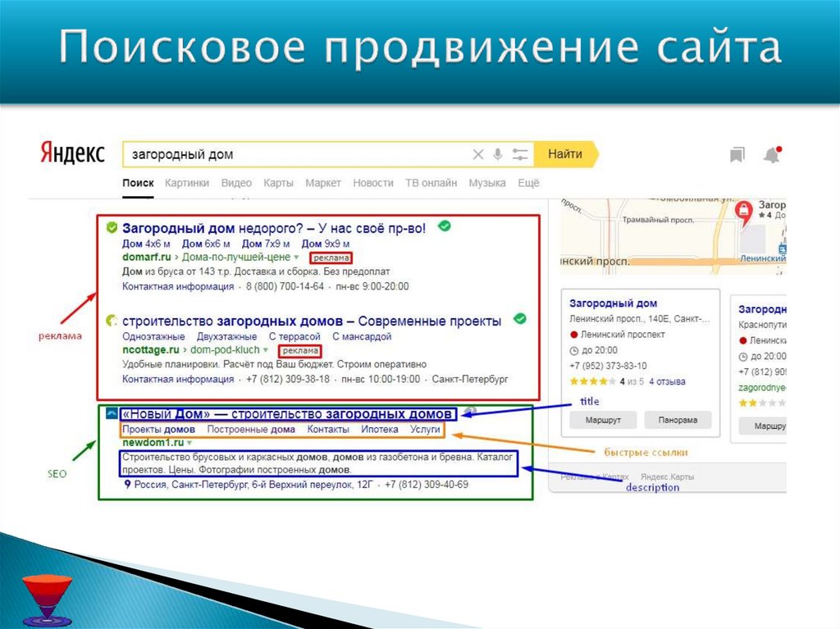Open ad title Загородный дом недорого
The width and height of the screenshot is (840, 629).
point(274,228)
